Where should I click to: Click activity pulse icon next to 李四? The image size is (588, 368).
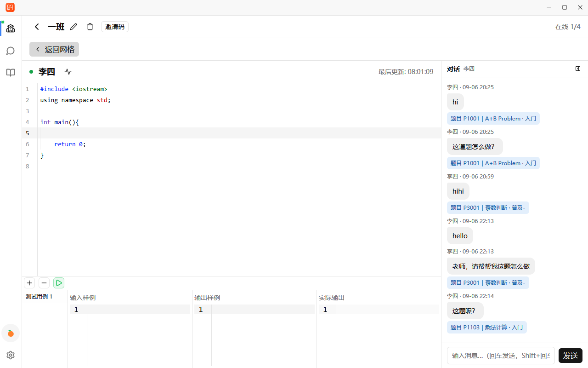[x=68, y=72]
